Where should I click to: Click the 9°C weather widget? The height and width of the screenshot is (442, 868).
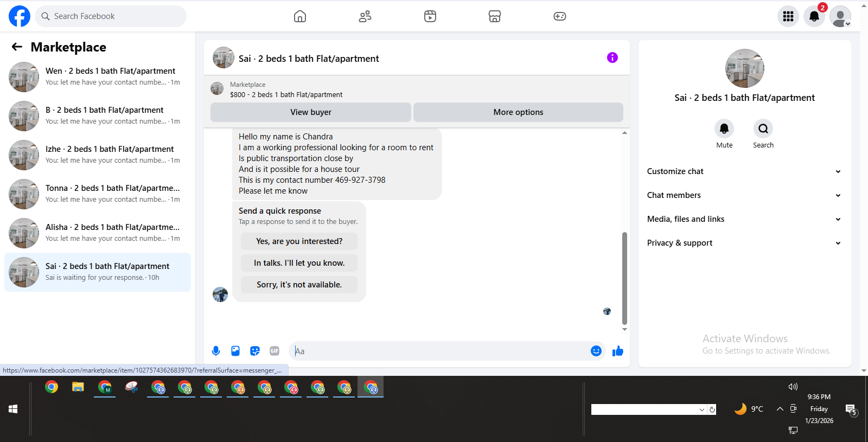[749, 409]
